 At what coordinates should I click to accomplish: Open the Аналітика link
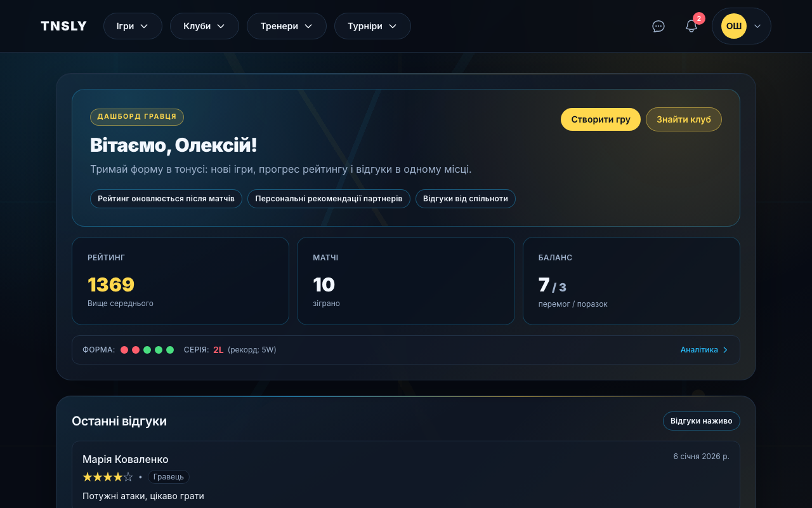699,350
